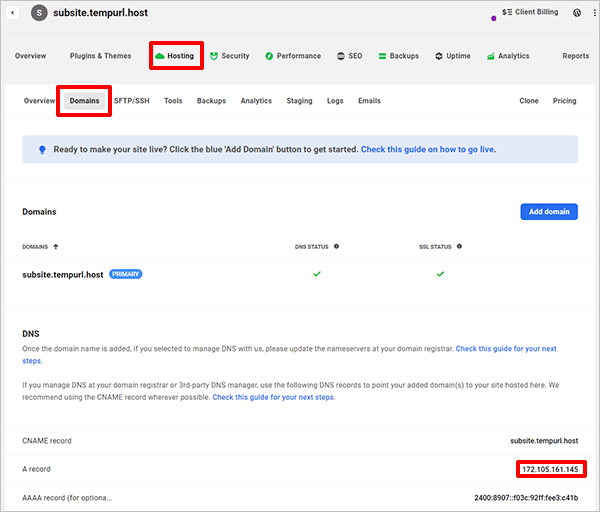Open the CNAME record next steps guide link
600x512 pixels.
(274, 397)
